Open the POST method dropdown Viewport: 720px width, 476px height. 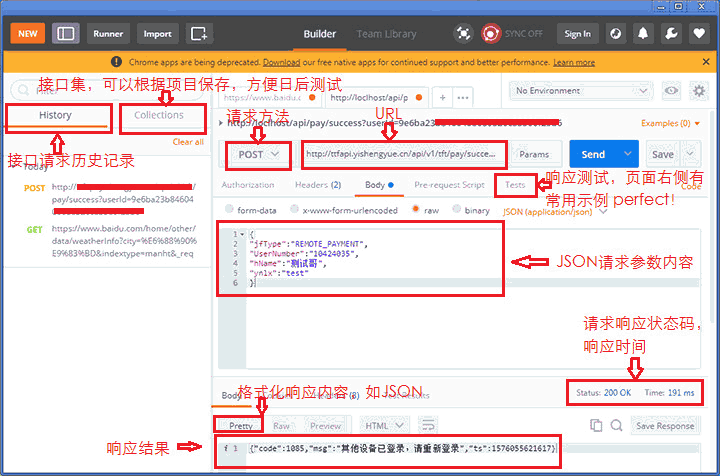[259, 155]
